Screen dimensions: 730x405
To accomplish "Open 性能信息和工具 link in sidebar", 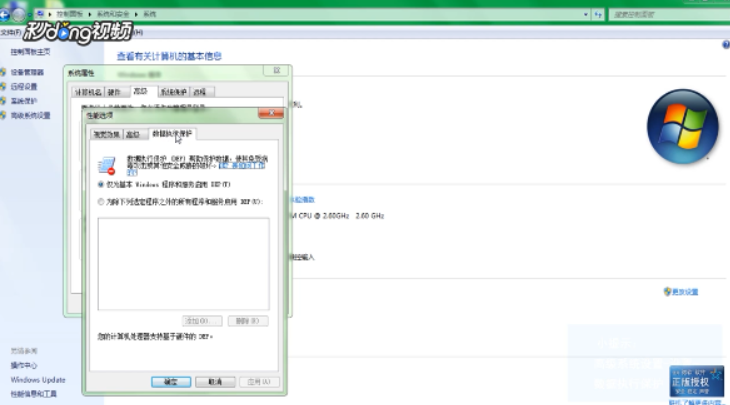I will click(x=34, y=394).
